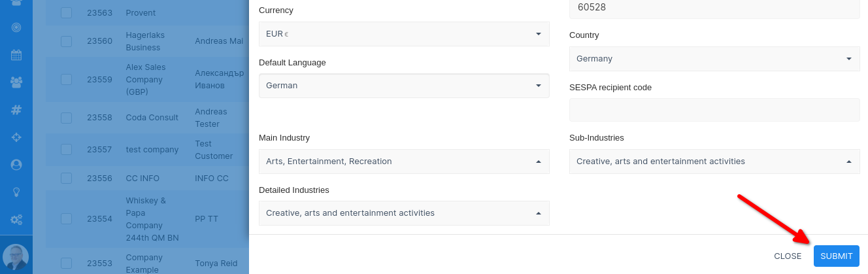
Task: Open the settings gears icon in sidebar
Action: [16, 220]
